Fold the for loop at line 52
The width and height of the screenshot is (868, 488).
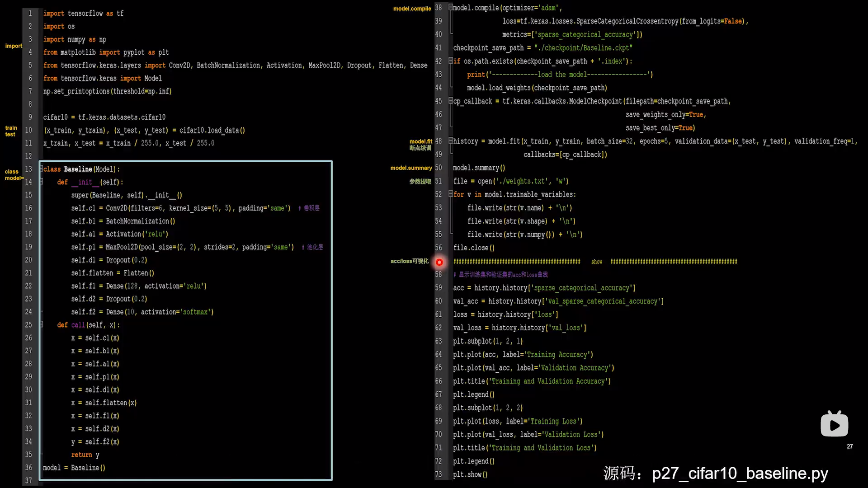[x=450, y=194]
